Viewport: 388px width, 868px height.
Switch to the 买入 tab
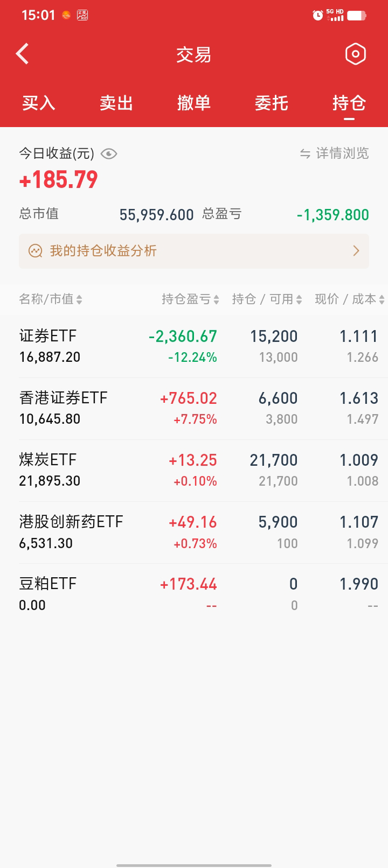point(39,103)
